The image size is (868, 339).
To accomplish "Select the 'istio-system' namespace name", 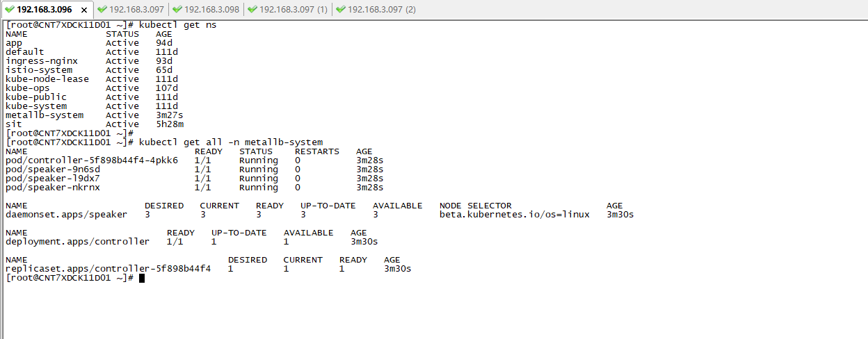I will pos(39,70).
